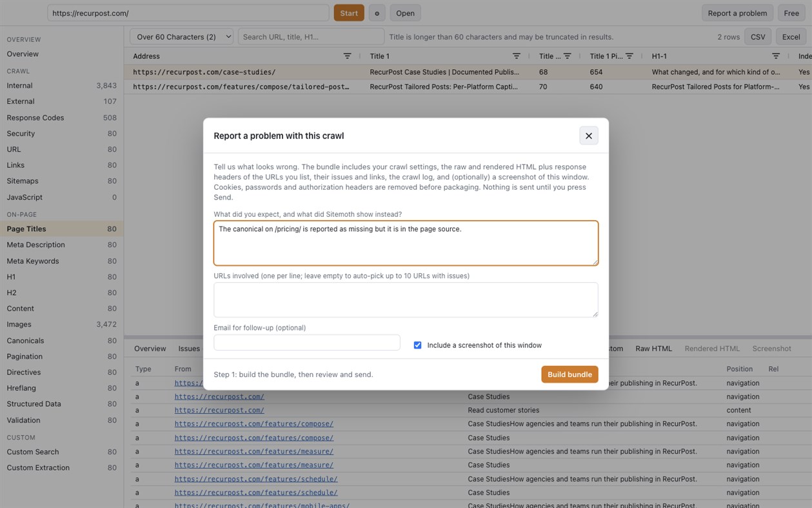Click Email for follow-up field

[x=307, y=342]
